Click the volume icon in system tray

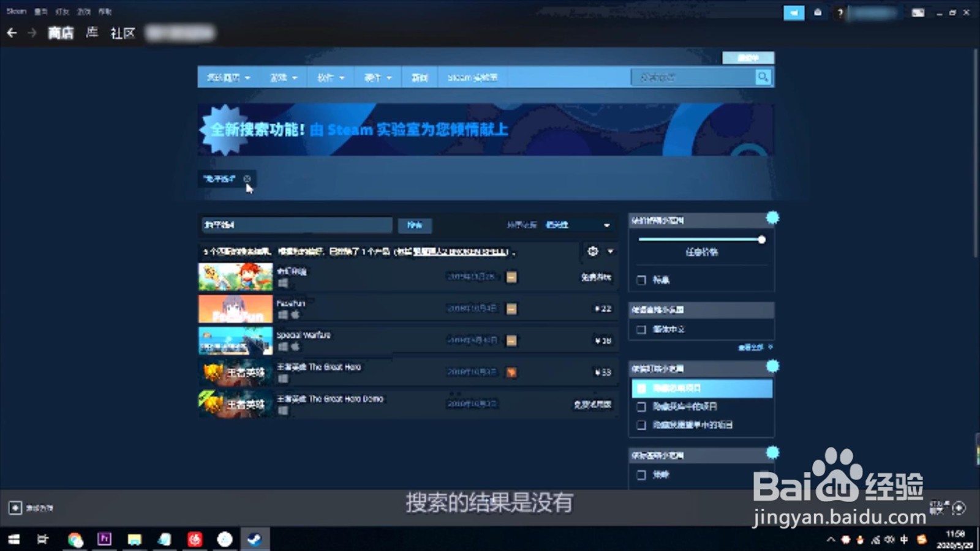pos(889,539)
